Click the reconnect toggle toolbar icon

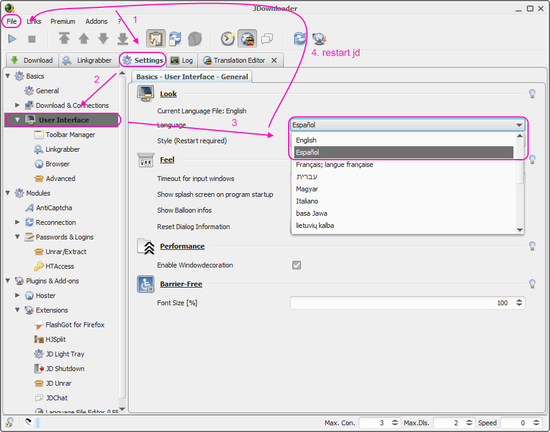175,39
